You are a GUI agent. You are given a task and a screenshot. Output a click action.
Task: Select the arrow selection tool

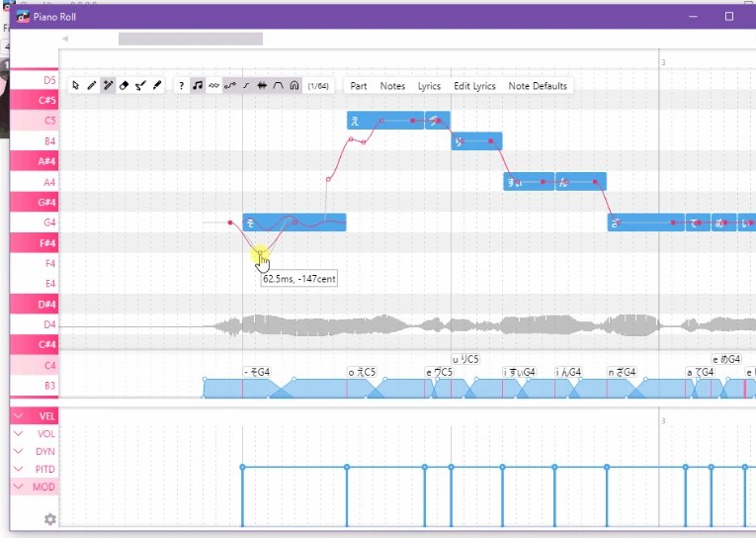[x=76, y=85]
